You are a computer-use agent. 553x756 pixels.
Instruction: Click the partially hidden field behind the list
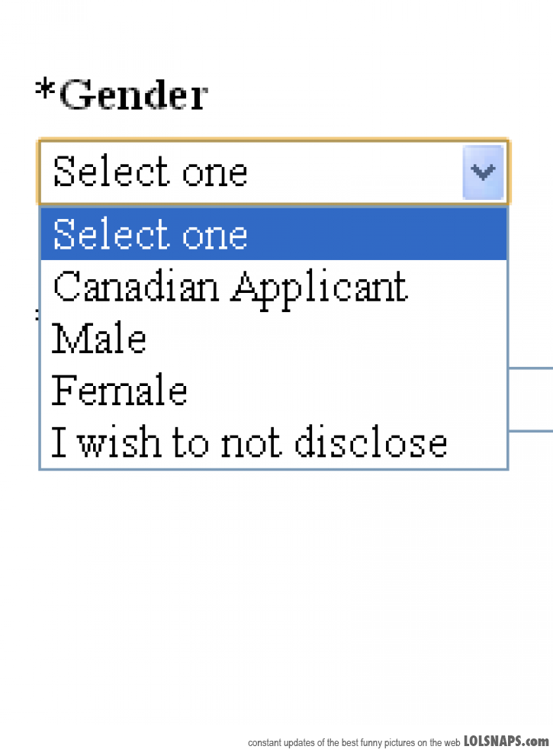(531, 399)
